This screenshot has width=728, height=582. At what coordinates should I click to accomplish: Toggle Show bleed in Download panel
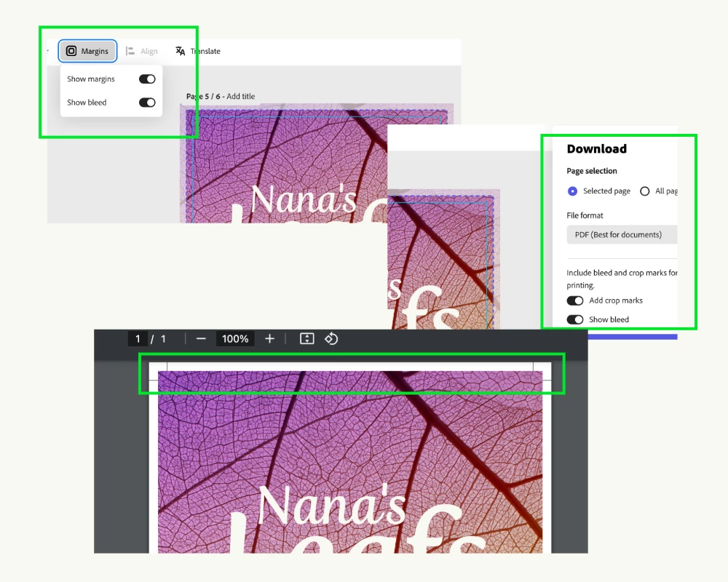(x=575, y=319)
